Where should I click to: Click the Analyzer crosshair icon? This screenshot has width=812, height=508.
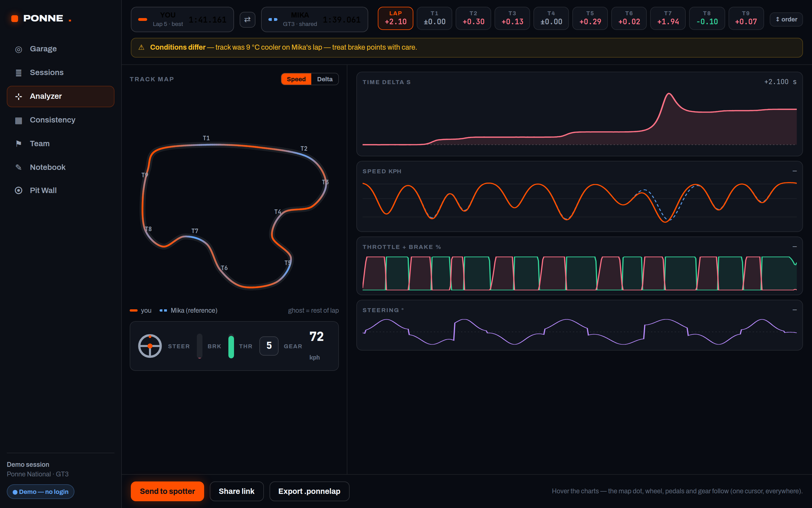[x=18, y=97]
